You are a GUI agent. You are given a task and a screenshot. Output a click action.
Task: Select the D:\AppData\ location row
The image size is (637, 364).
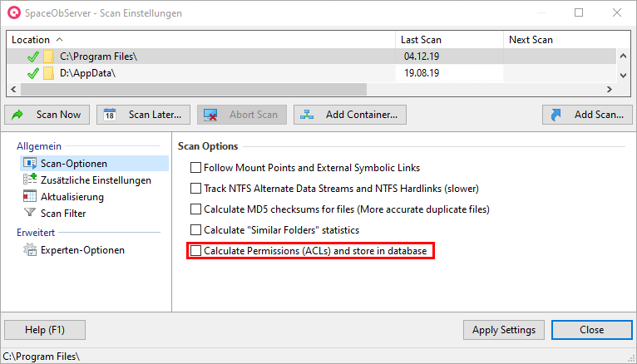click(x=312, y=73)
